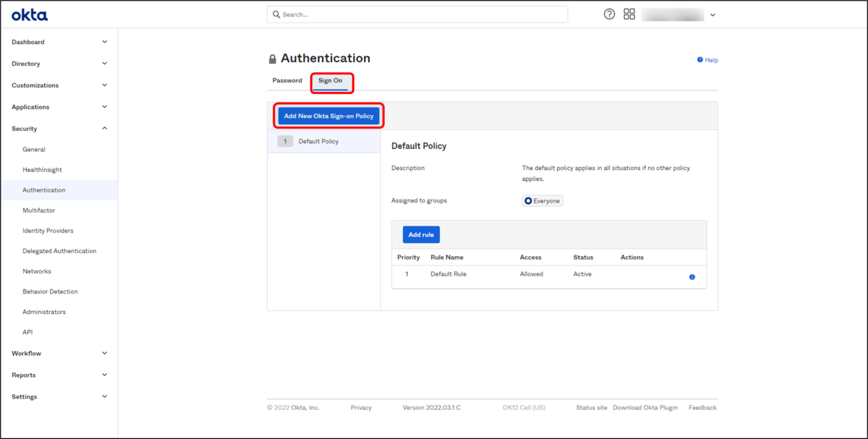Click the blurred account name
868x439 pixels.
(673, 14)
